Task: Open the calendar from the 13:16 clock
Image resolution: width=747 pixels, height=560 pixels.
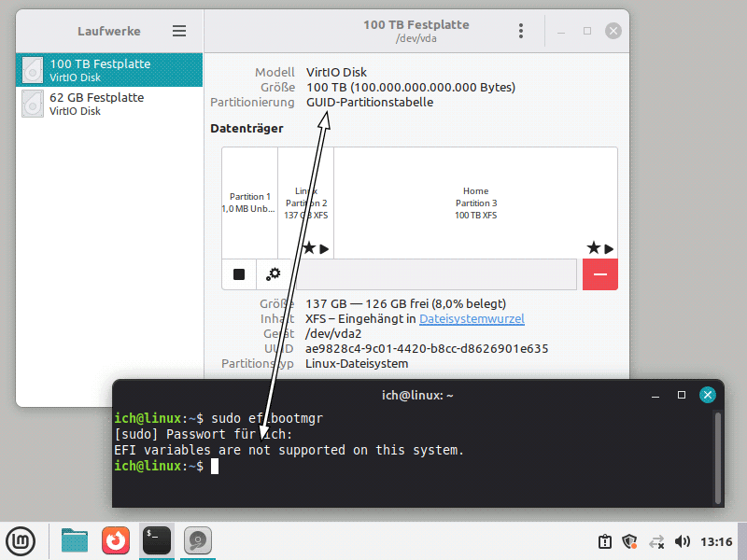Action: click(716, 541)
